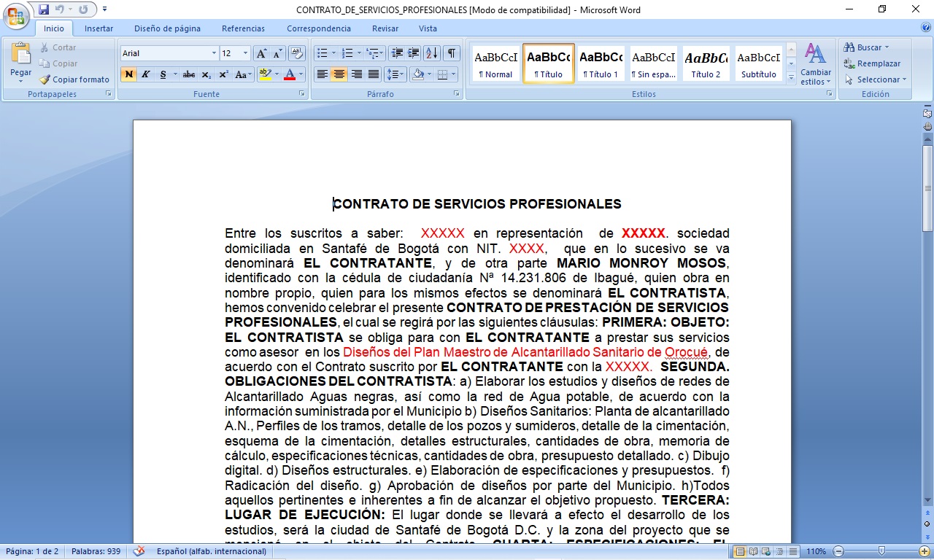Switch to the Vista tab
Viewport: 934px width, 560px height.
(428, 28)
